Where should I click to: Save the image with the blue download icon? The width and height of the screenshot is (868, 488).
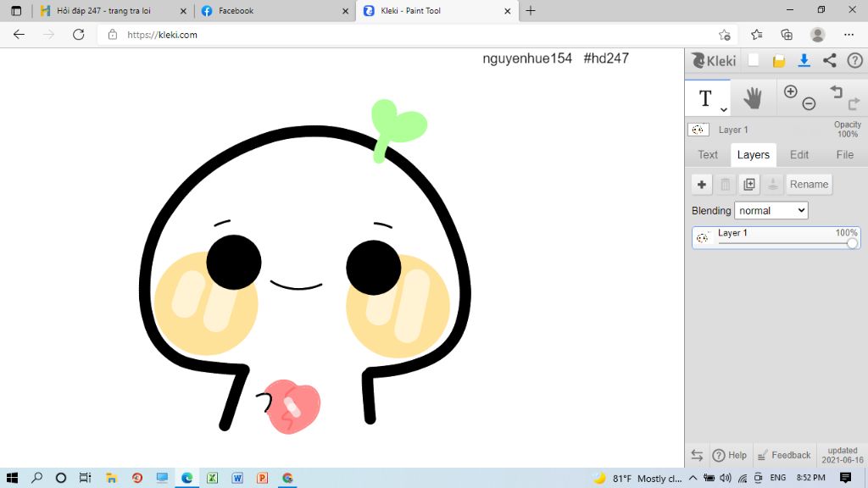pos(804,60)
